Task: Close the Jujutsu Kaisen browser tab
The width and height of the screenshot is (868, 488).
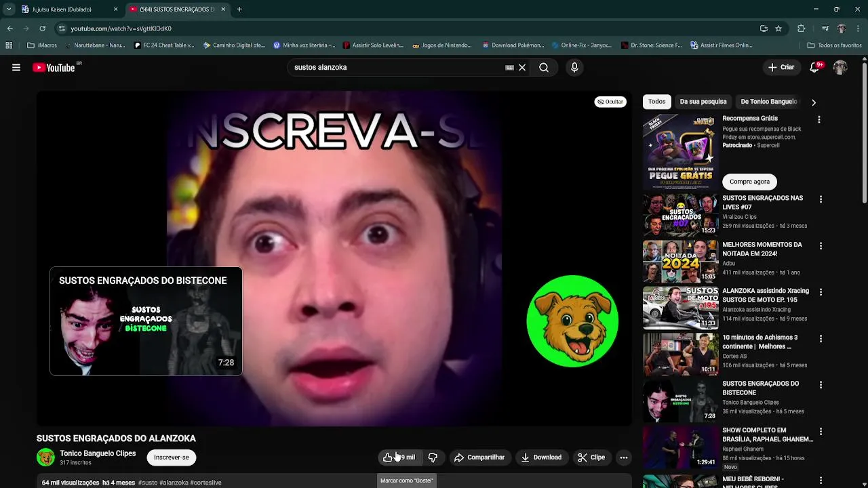Action: pos(115,9)
